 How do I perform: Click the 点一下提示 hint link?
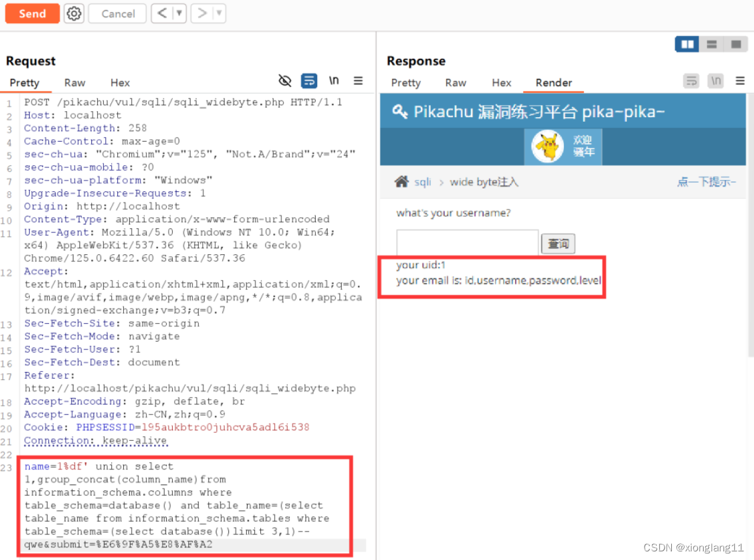[x=706, y=181]
